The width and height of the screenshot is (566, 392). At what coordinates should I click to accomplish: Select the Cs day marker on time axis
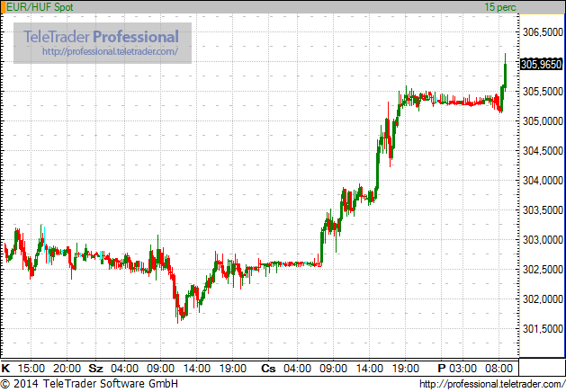coord(269,368)
